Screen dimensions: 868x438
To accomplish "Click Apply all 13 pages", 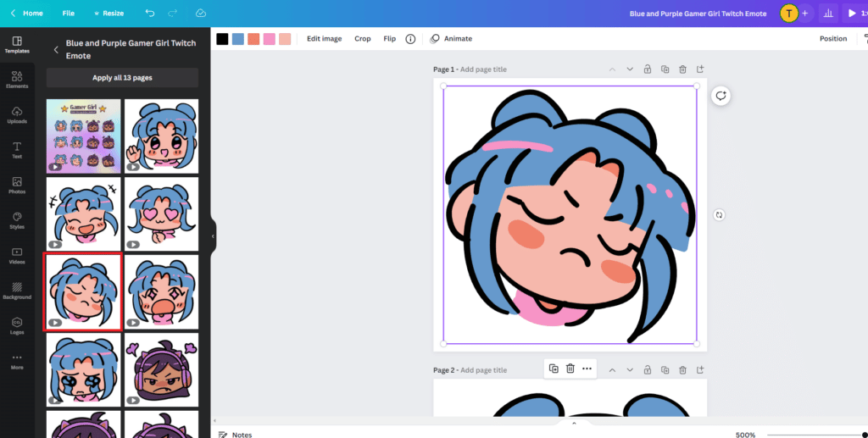I will point(122,78).
